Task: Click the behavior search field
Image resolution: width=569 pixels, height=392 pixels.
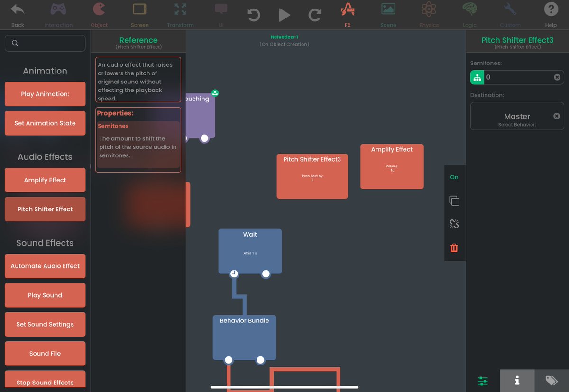Action: pyautogui.click(x=45, y=43)
